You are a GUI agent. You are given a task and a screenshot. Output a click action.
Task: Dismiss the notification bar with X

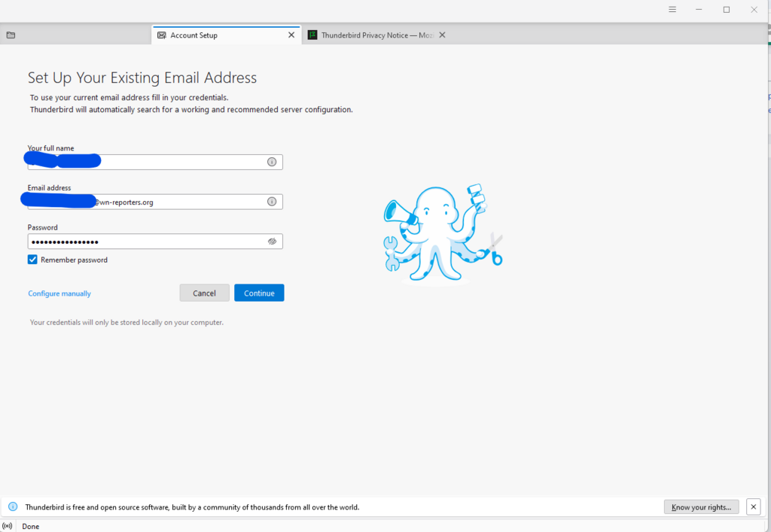(x=753, y=506)
